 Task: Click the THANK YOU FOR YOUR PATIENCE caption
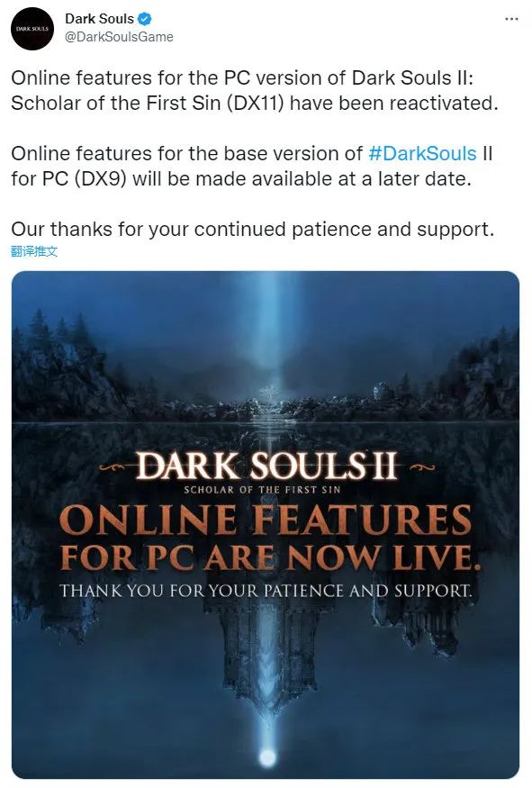(266, 591)
